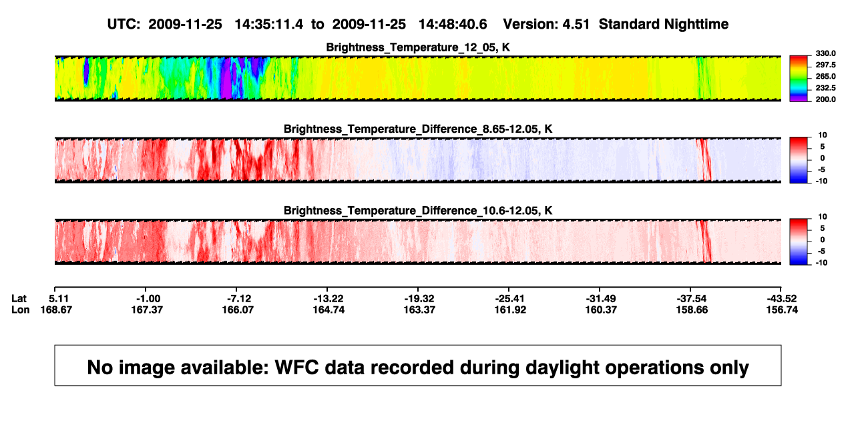Click longitude value 156.74
868x445 pixels.
click(x=783, y=310)
